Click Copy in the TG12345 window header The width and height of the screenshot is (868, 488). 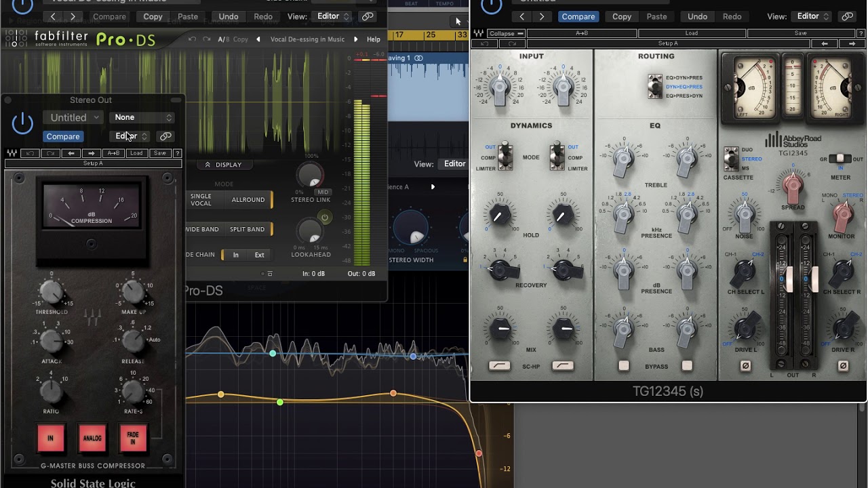[622, 16]
